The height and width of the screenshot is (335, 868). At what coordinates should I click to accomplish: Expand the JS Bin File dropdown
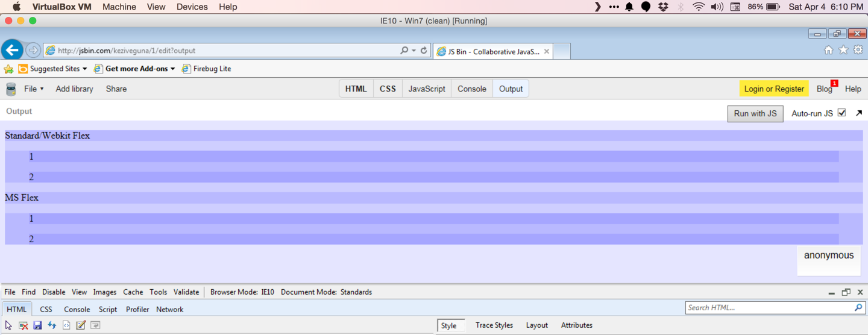point(34,89)
